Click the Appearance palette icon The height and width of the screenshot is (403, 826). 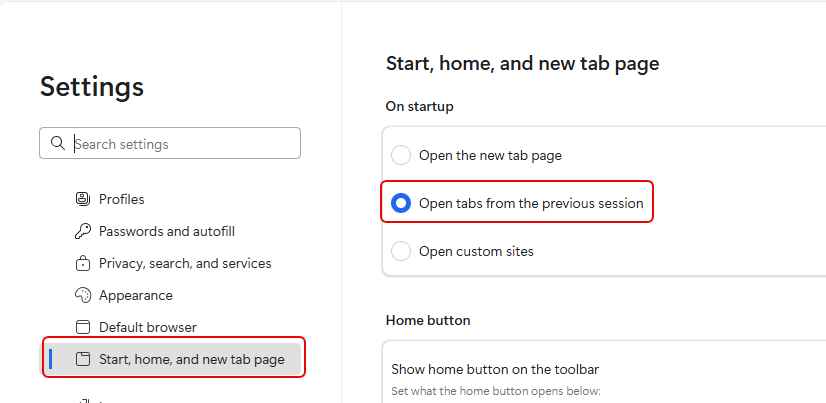(83, 296)
